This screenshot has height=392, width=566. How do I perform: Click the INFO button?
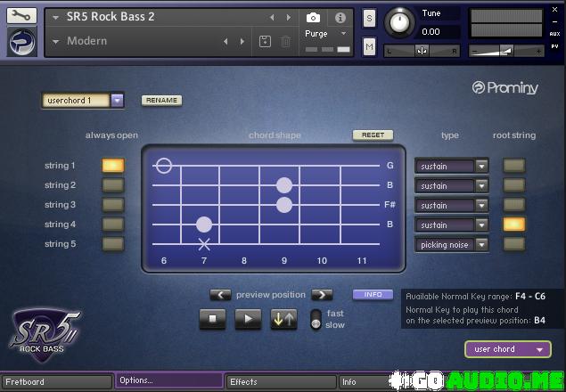click(x=373, y=295)
